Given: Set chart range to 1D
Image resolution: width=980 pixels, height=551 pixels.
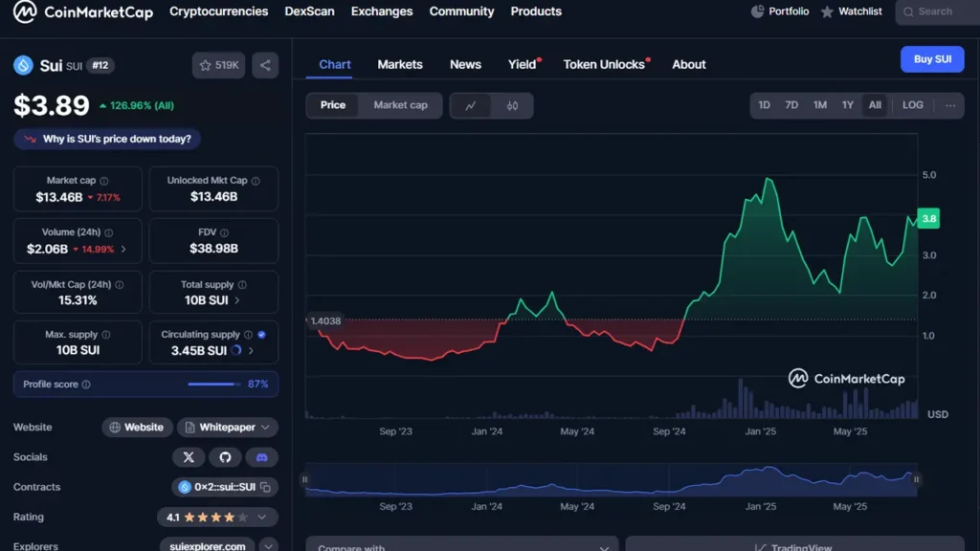Looking at the screenshot, I should (x=764, y=105).
